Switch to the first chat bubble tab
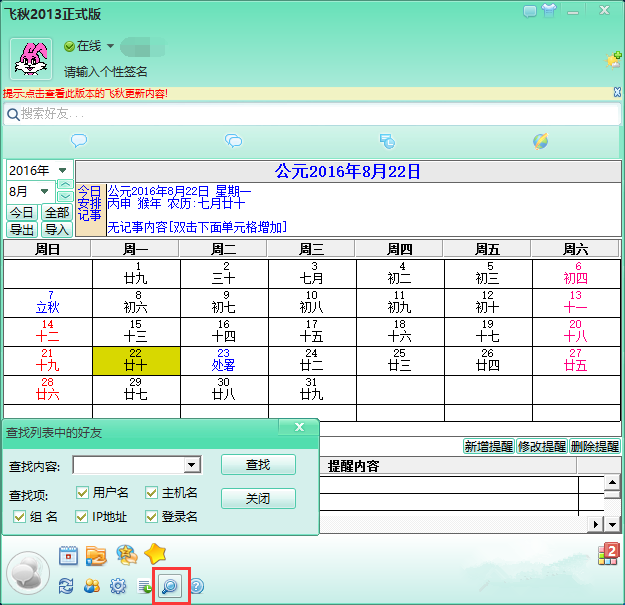Image resolution: width=625 pixels, height=605 pixels. point(79,141)
